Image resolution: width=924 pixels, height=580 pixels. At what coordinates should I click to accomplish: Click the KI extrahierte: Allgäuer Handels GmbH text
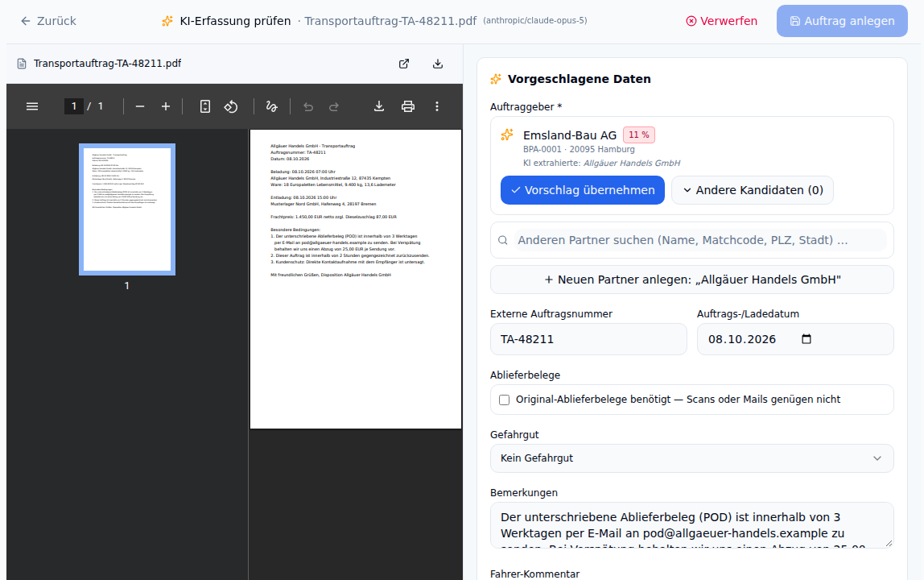coord(602,164)
